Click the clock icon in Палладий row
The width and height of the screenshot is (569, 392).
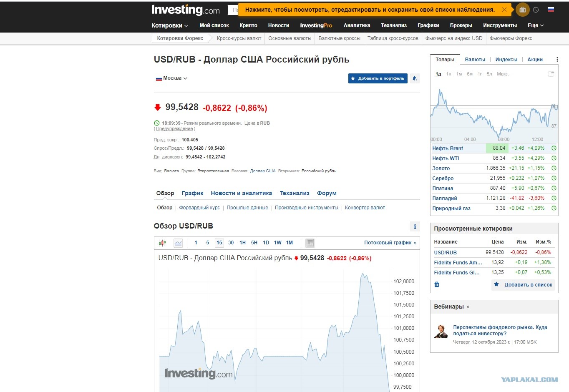pos(554,198)
